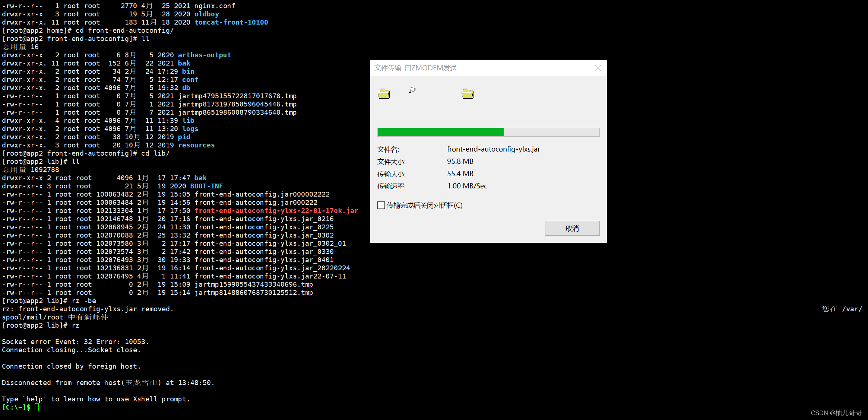Enable close dialog after transfer completes checkbox
The image size is (868, 420).
pos(381,205)
